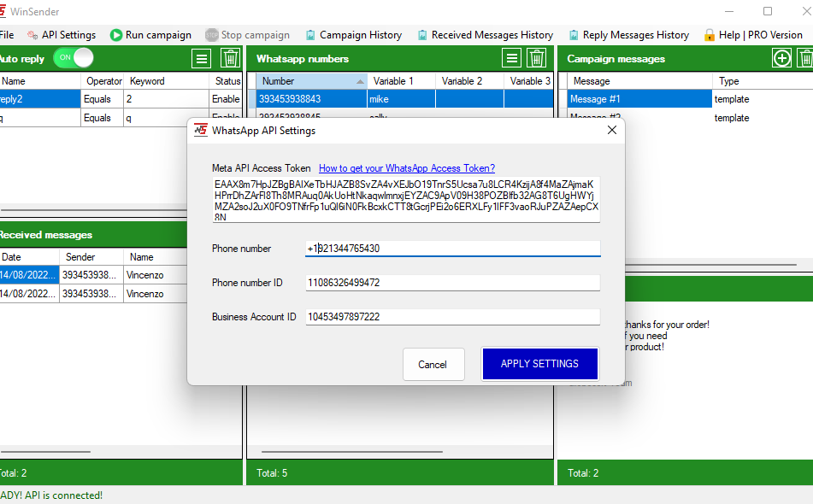
Task: Select the auto reply row with keyword q
Action: click(121, 118)
